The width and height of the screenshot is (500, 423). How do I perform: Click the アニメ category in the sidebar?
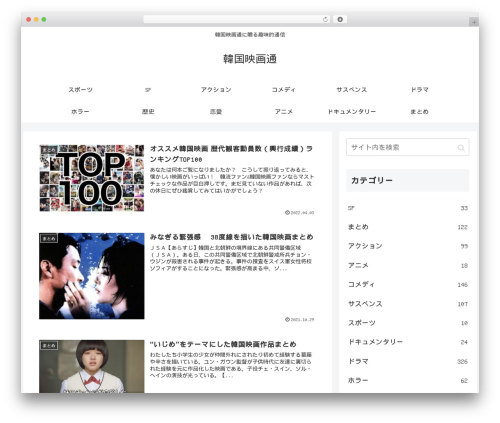coord(358,265)
